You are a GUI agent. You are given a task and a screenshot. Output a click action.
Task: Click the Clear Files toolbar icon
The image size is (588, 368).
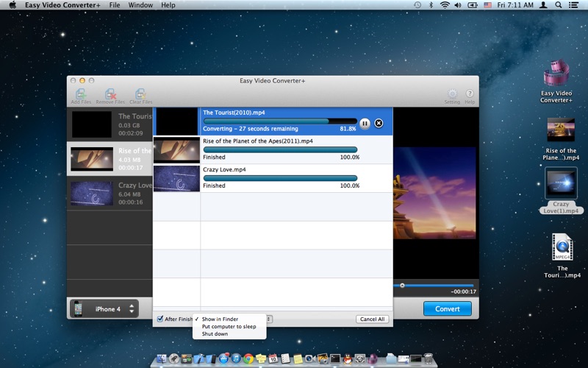[140, 96]
